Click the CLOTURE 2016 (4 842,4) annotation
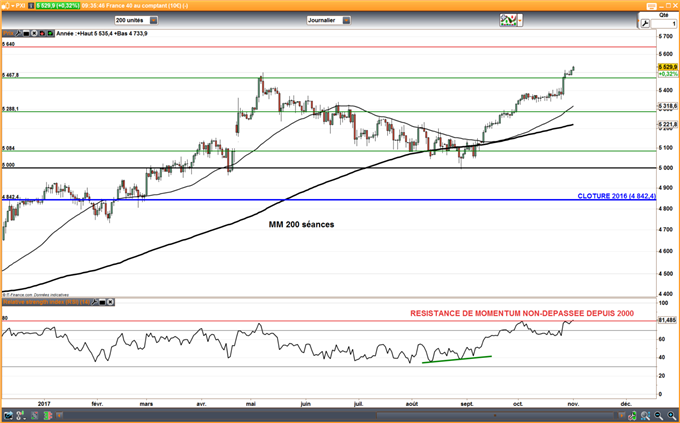Screen dimensions: 680x423 [x=616, y=196]
